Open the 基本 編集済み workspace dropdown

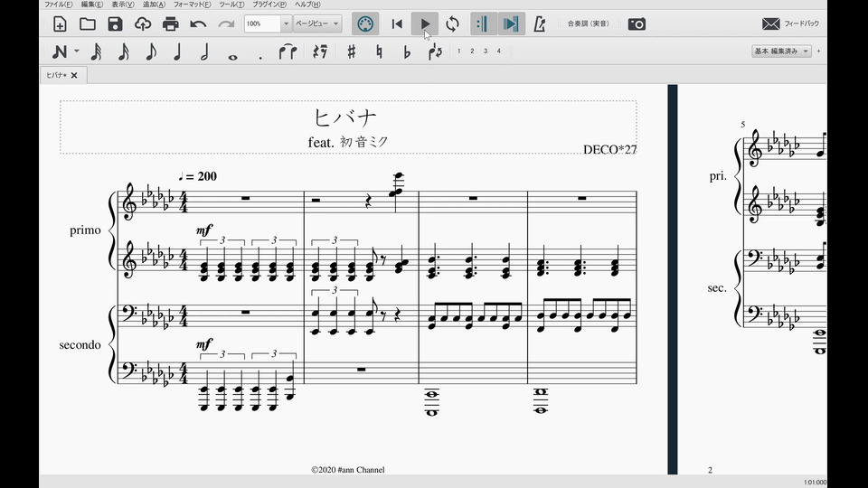tap(781, 51)
